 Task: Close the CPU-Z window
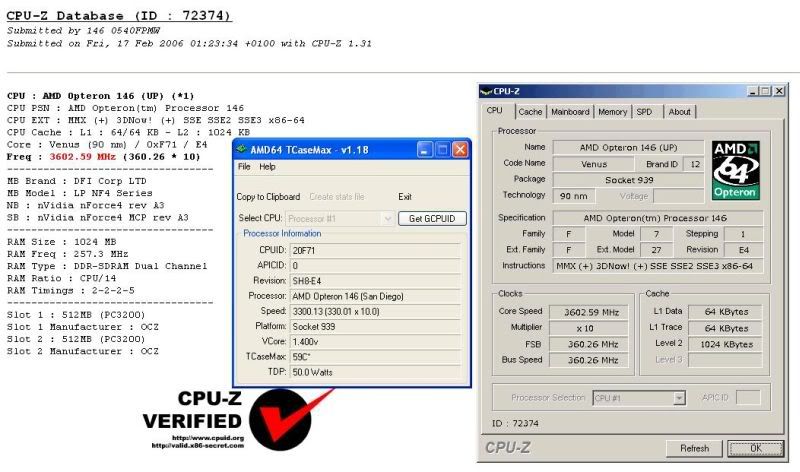779,91
